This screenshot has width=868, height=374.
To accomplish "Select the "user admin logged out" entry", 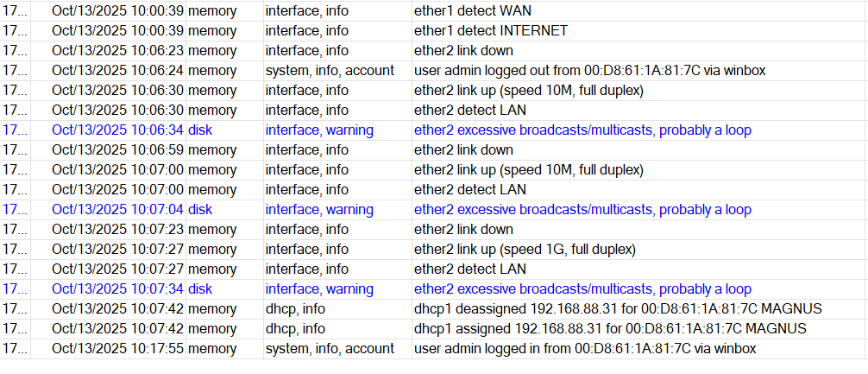I will [x=589, y=71].
